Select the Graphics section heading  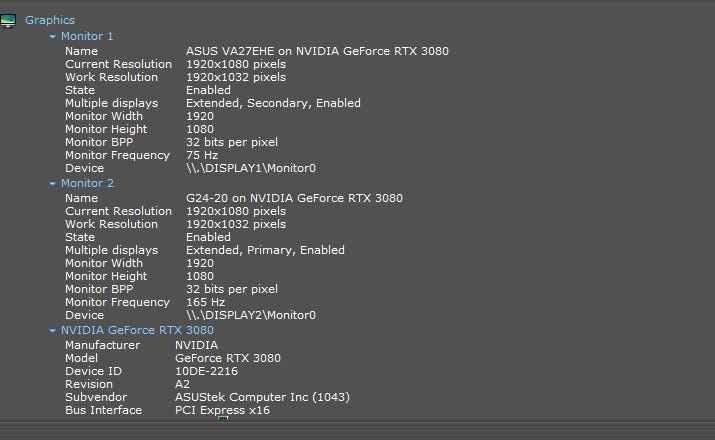tap(50, 20)
